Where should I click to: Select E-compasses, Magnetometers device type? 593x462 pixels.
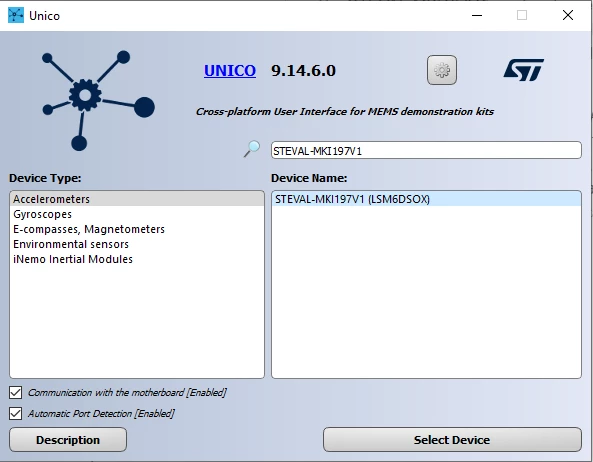pyautogui.click(x=137, y=229)
